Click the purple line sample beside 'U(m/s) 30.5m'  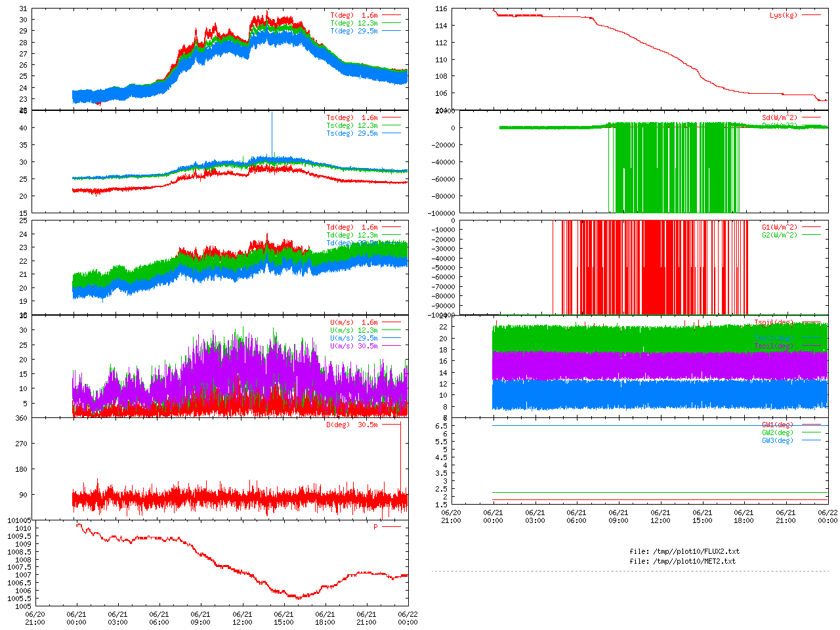[392, 346]
